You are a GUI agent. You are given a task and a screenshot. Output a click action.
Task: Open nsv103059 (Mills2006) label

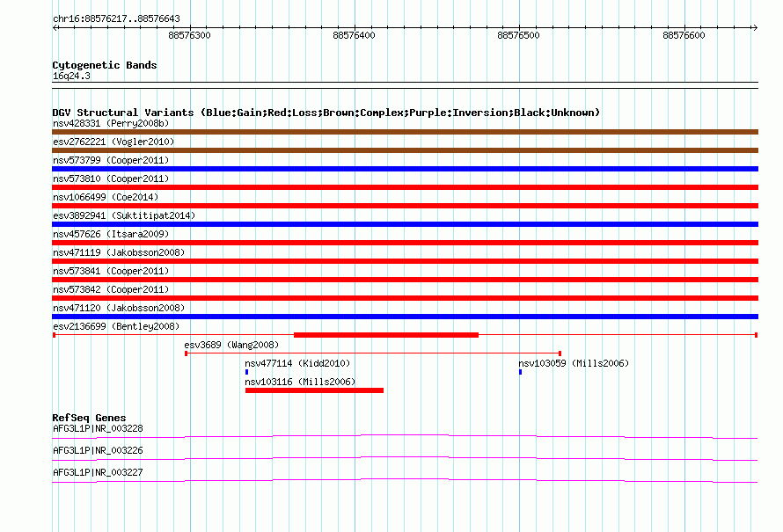[574, 363]
